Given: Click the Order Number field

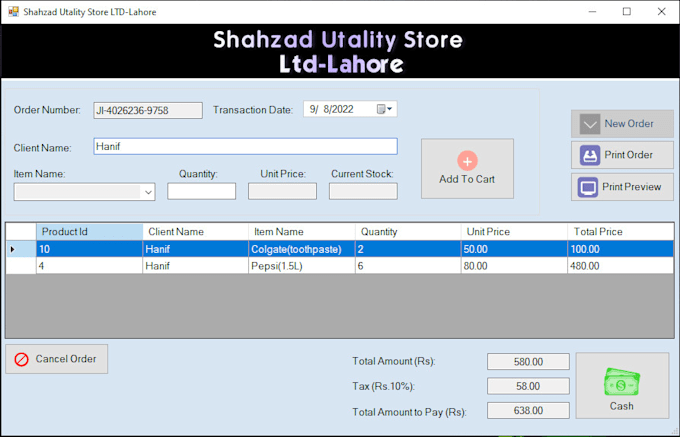Looking at the screenshot, I should [148, 111].
